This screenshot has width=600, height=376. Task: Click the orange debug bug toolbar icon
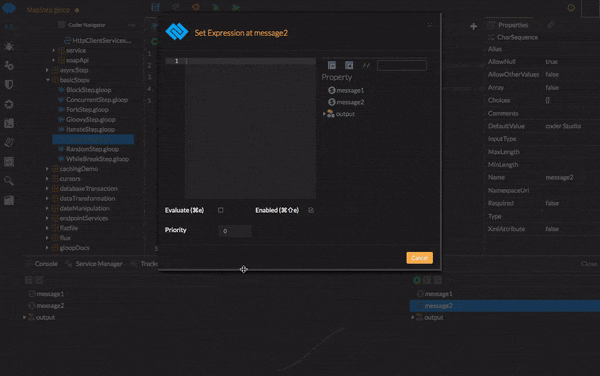coord(196,7)
